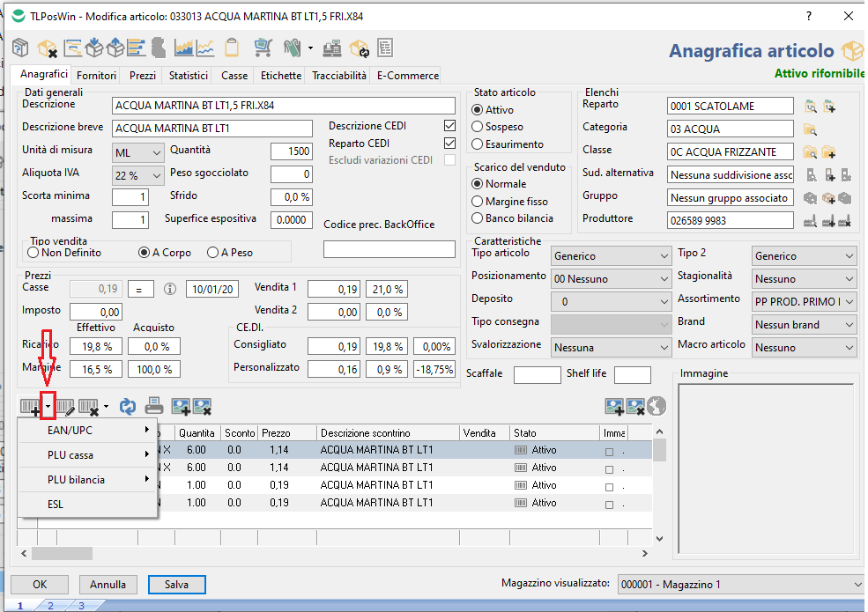Image resolution: width=868 pixels, height=612 pixels.
Task: Switch to the Fornitori tab
Action: click(96, 76)
